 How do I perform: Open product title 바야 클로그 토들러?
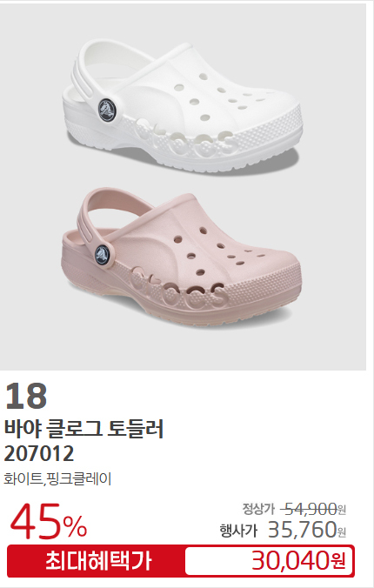click(84, 429)
